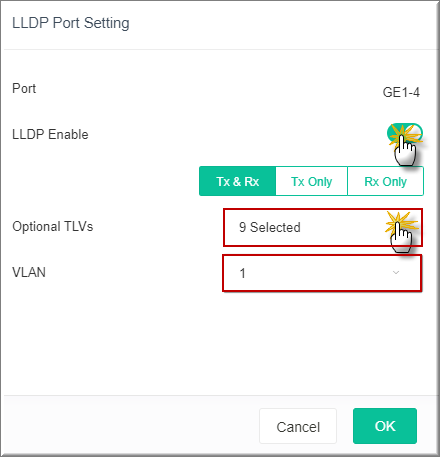Image resolution: width=440 pixels, height=457 pixels.
Task: Click the GE1-4 port value
Action: pos(401,92)
